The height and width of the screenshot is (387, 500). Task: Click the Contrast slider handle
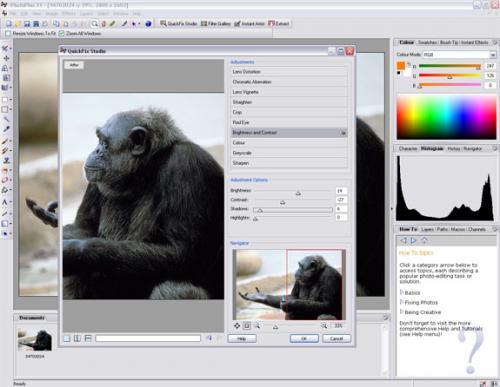click(x=283, y=202)
